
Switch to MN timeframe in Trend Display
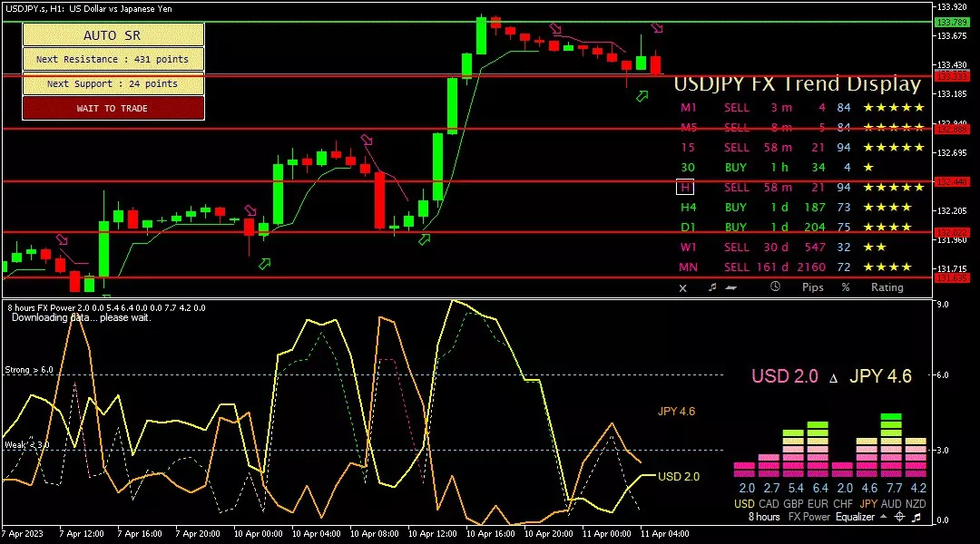coord(688,267)
